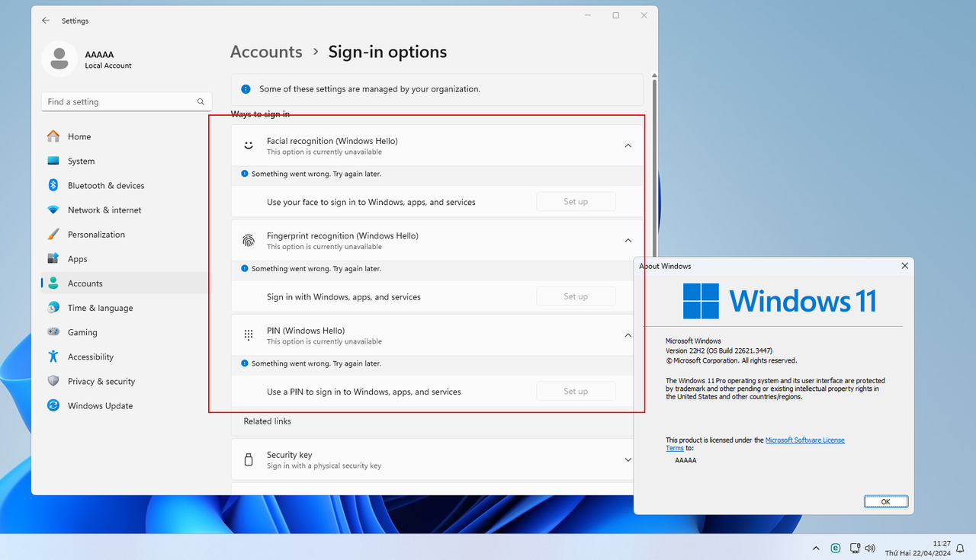Image resolution: width=976 pixels, height=560 pixels.
Task: Click the user avatar picture
Action: click(x=59, y=59)
